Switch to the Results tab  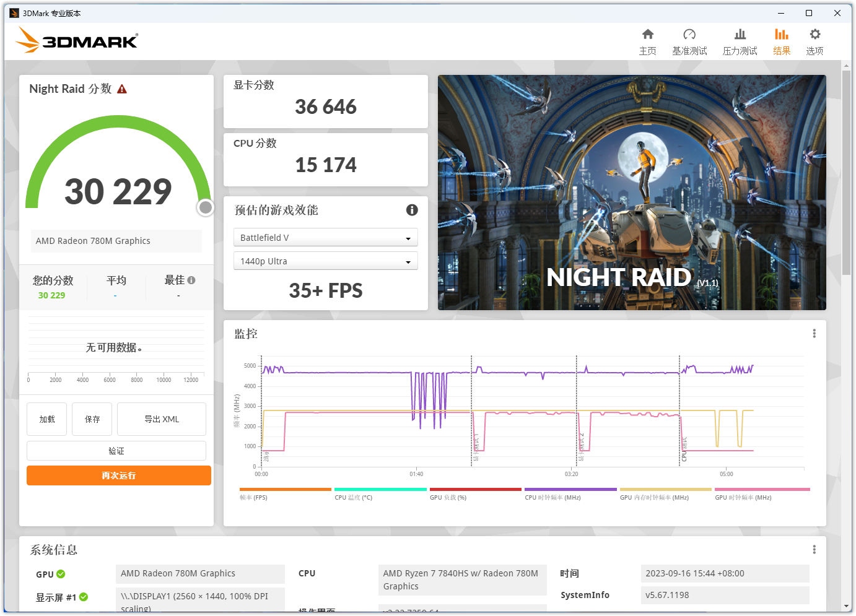[x=782, y=41]
